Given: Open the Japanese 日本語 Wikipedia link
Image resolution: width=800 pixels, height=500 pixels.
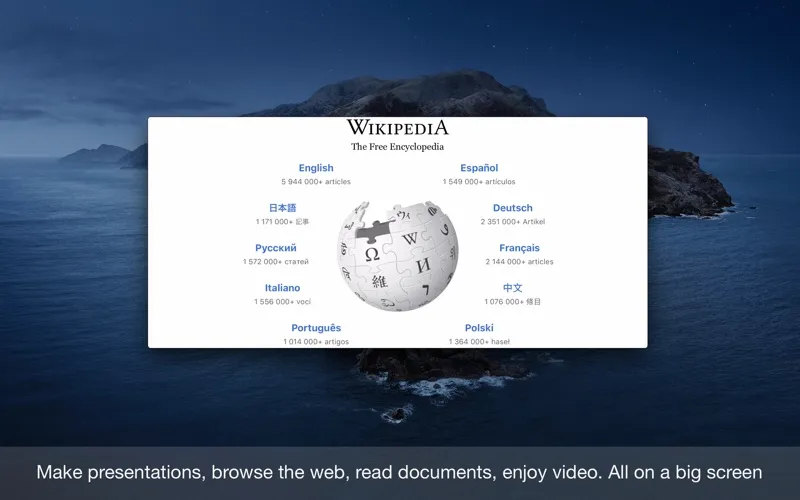Looking at the screenshot, I should tap(283, 208).
